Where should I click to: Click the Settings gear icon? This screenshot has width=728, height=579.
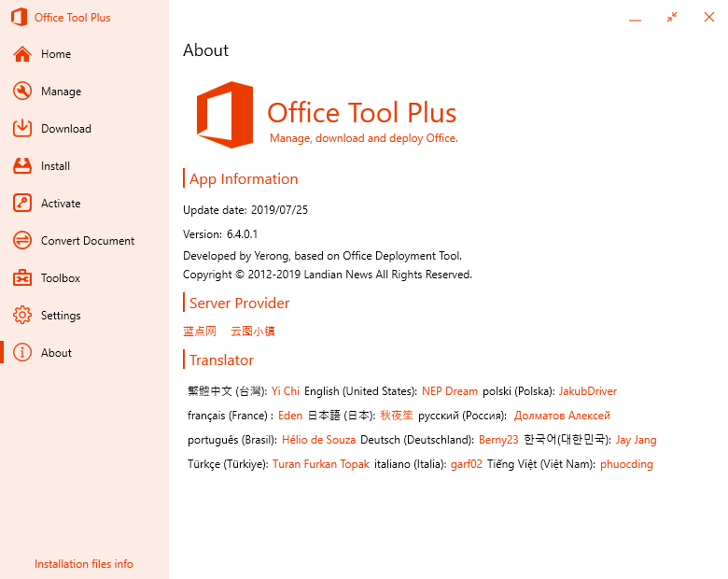coord(22,315)
